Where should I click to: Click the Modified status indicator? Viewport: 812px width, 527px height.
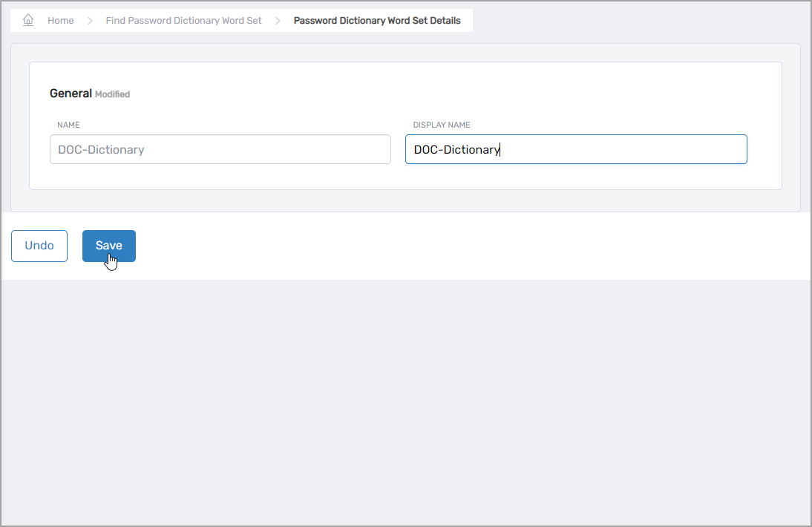(x=113, y=94)
